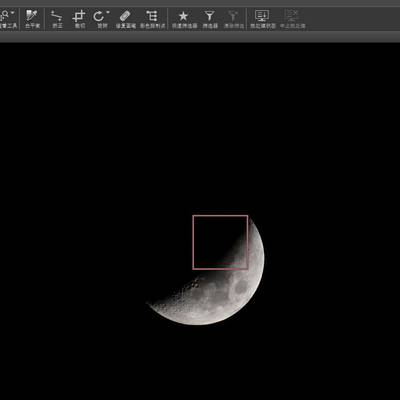
Task: Open the zoom tool dropdown arrow
Action: (13, 13)
